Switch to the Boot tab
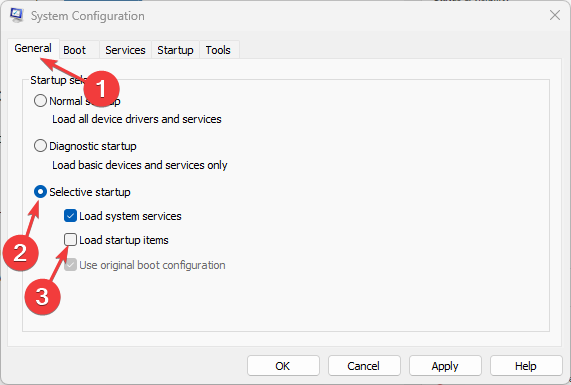The width and height of the screenshot is (571, 385). (74, 50)
